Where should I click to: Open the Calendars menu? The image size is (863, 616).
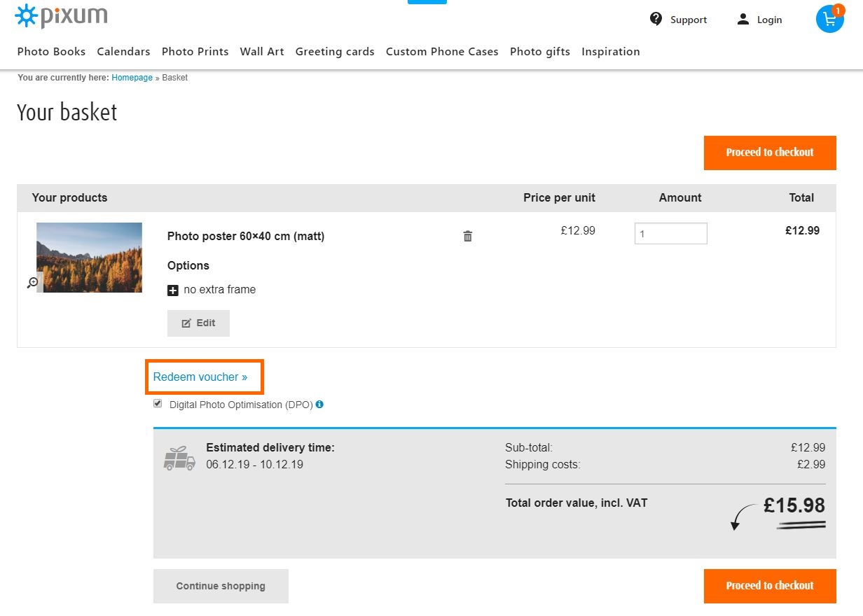123,52
